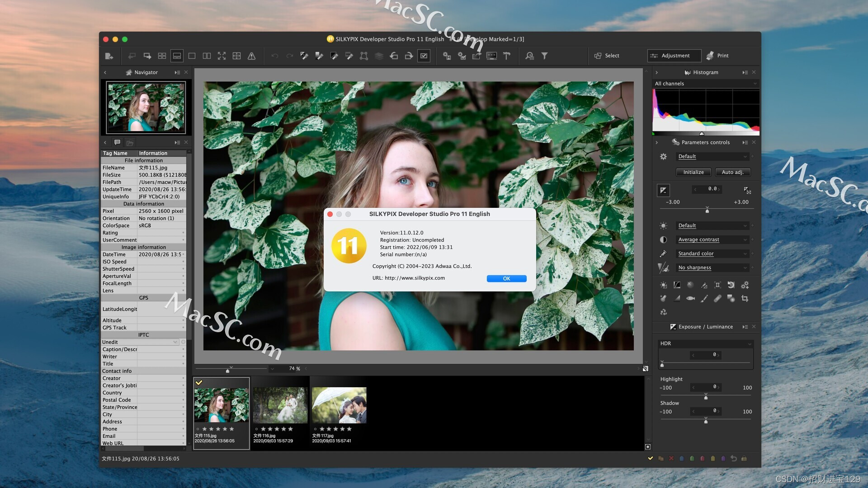Click the Auto adj. button

732,172
